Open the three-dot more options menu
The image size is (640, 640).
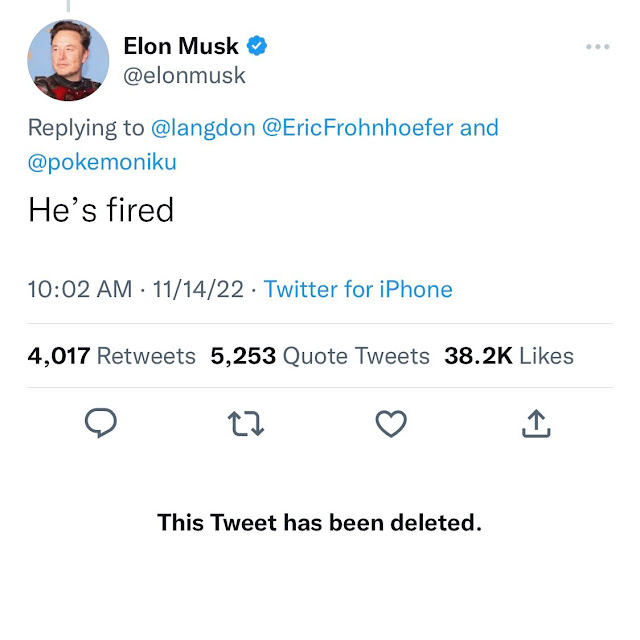point(597,47)
